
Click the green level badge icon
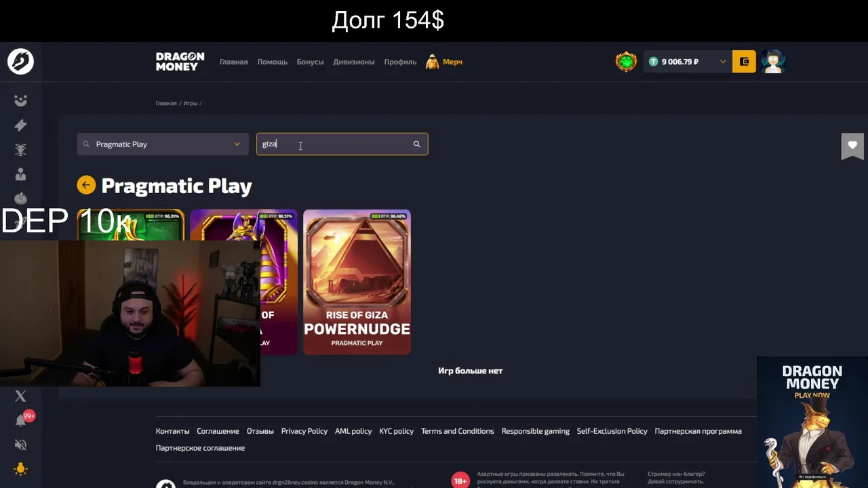[626, 62]
